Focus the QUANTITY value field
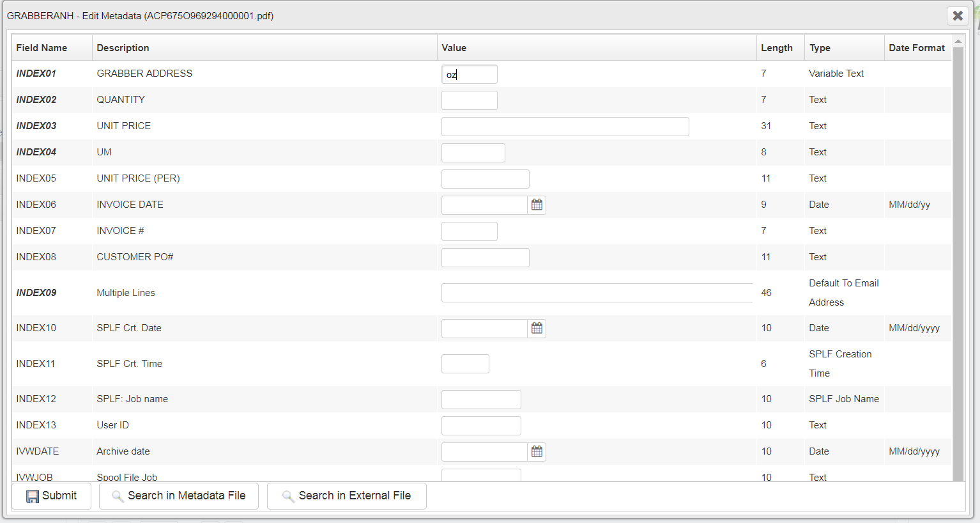980x523 pixels. pos(469,100)
